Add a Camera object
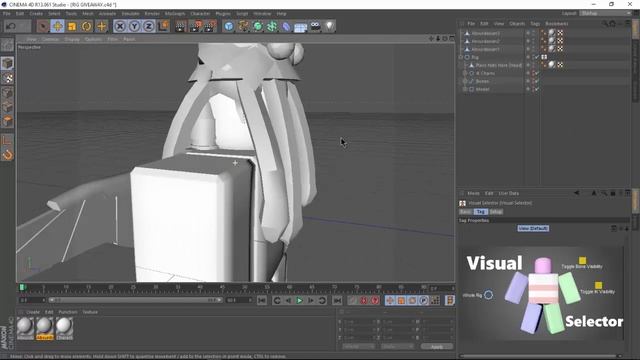This screenshot has height=360, width=640. point(316,27)
